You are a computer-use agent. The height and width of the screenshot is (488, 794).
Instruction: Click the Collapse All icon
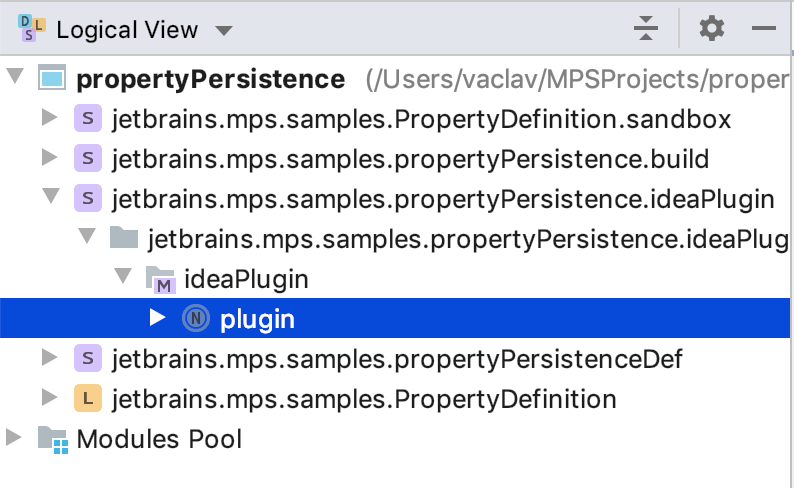pos(646,29)
